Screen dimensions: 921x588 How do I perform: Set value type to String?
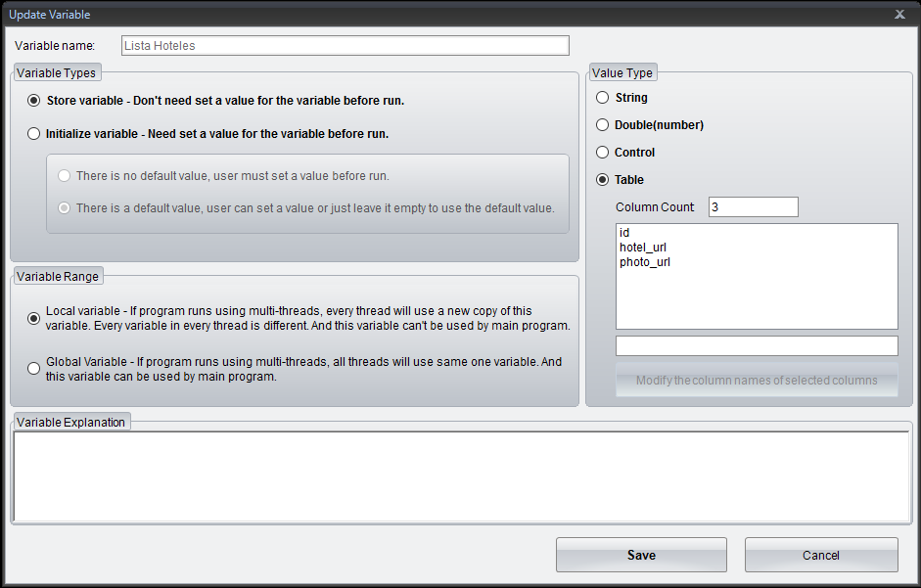coord(603,98)
